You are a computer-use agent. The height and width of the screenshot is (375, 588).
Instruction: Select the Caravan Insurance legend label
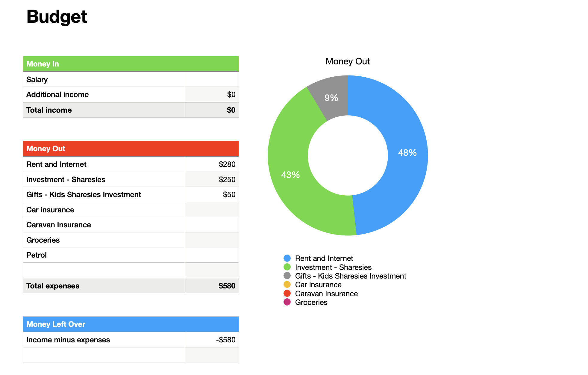pos(326,294)
